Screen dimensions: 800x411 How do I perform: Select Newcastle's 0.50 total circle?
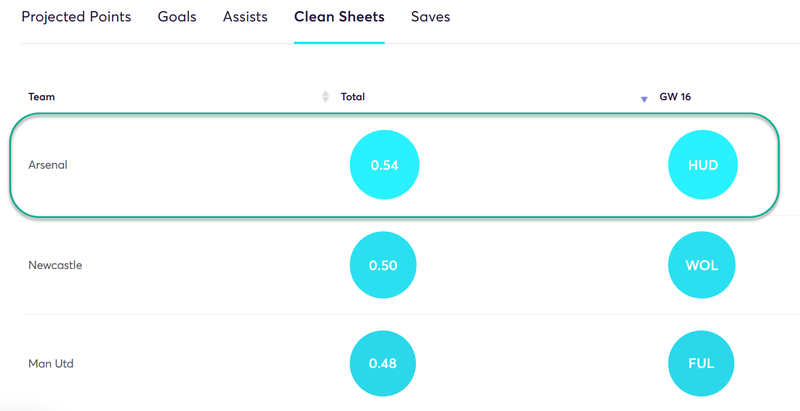pyautogui.click(x=383, y=265)
